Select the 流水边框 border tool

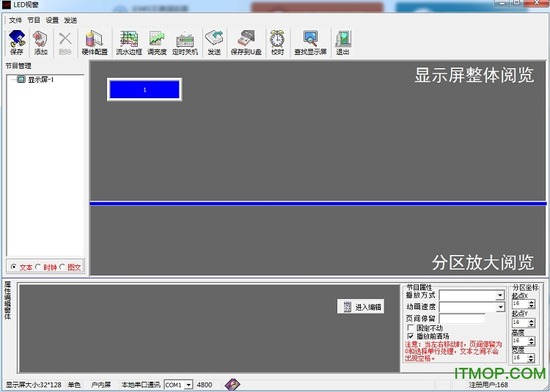point(129,43)
